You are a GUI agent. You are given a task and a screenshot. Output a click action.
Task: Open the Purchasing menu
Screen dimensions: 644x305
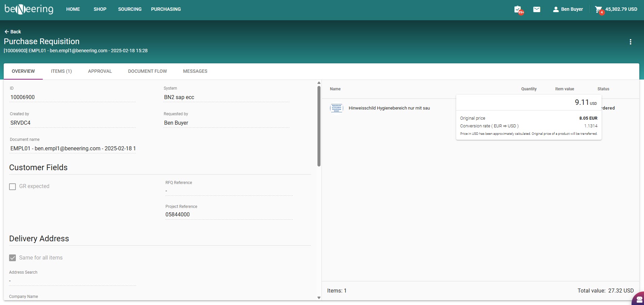point(166,9)
